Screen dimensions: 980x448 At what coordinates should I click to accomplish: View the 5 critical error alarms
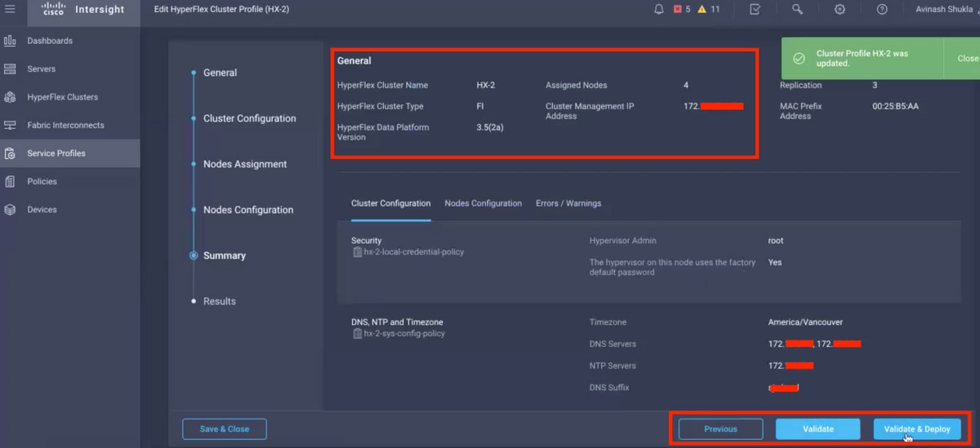point(682,9)
